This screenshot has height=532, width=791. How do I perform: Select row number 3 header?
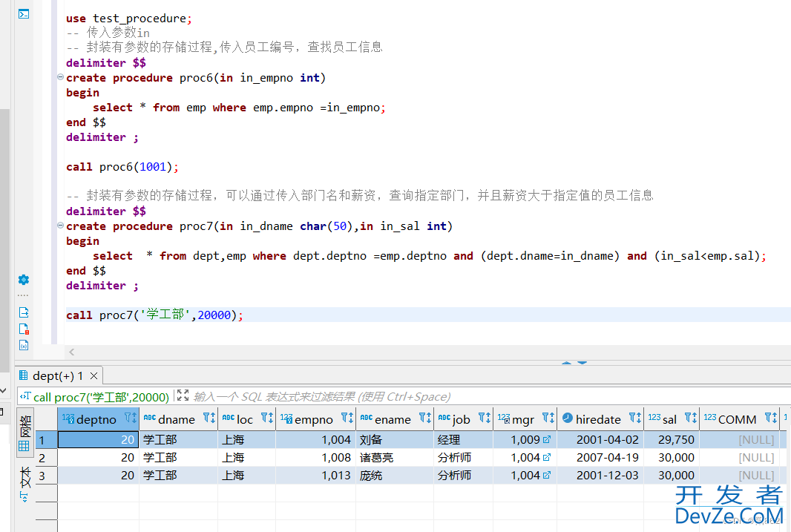point(47,475)
